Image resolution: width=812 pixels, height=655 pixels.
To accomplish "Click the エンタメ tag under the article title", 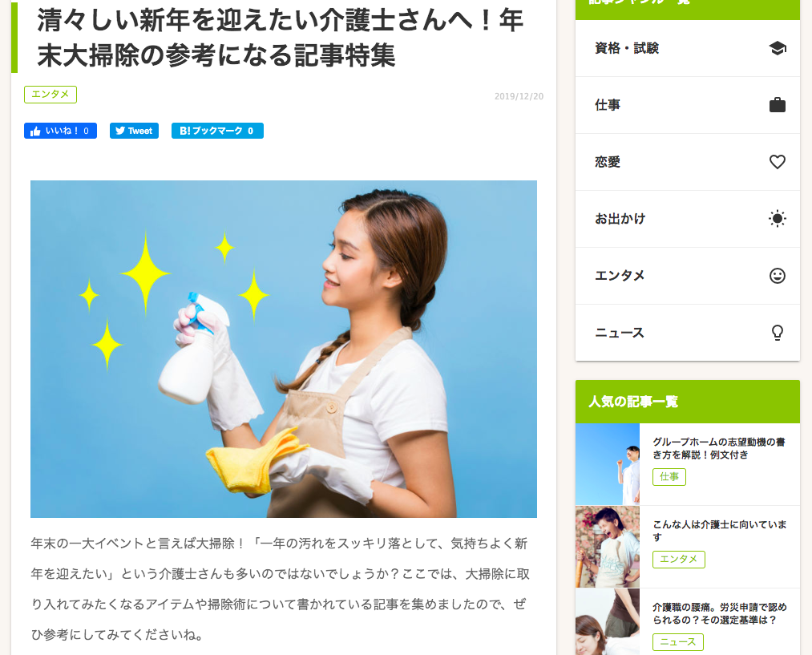I will tap(50, 95).
